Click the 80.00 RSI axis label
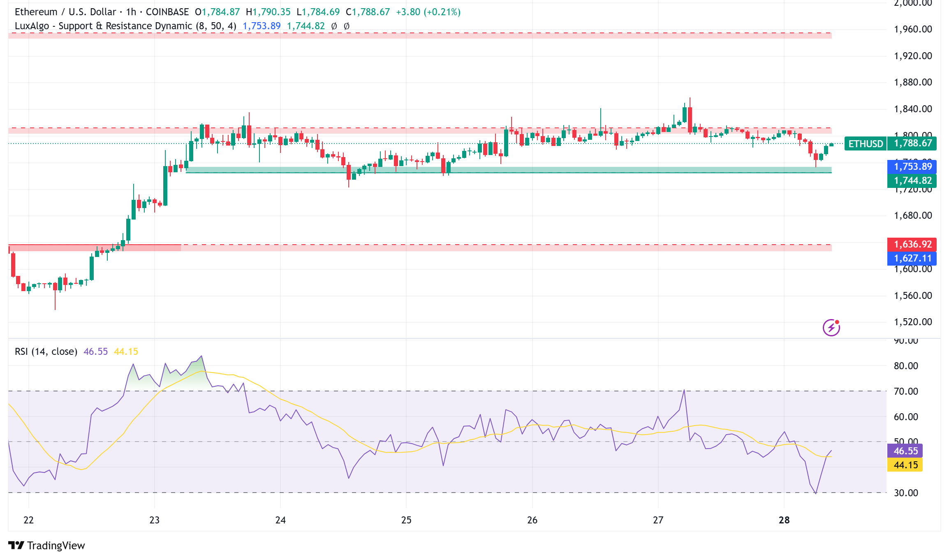Viewport: 949px width, 560px height. [x=906, y=366]
